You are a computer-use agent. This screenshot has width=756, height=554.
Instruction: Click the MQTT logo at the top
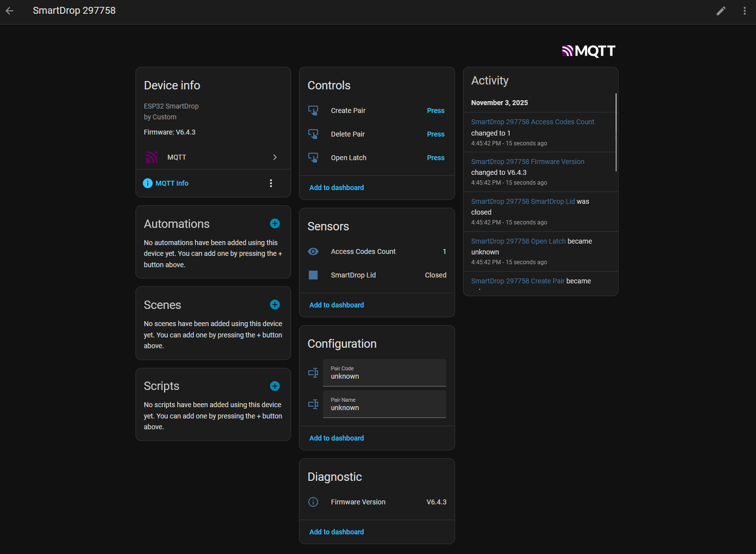coord(589,51)
